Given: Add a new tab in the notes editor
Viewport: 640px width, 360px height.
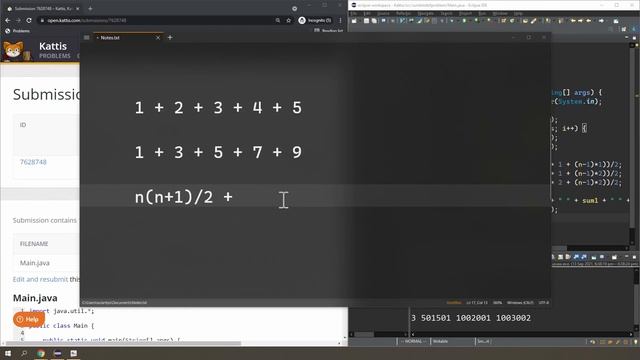Looking at the screenshot, I should coord(170,38).
